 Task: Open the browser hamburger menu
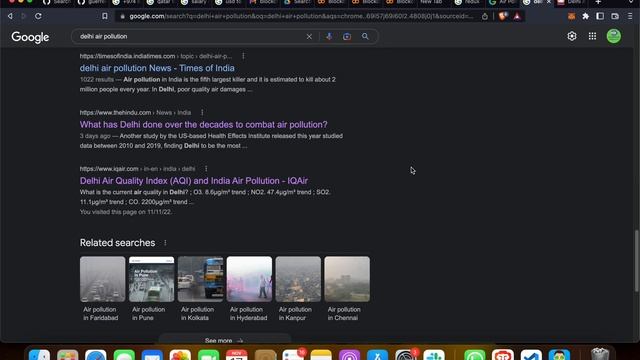click(x=630, y=16)
